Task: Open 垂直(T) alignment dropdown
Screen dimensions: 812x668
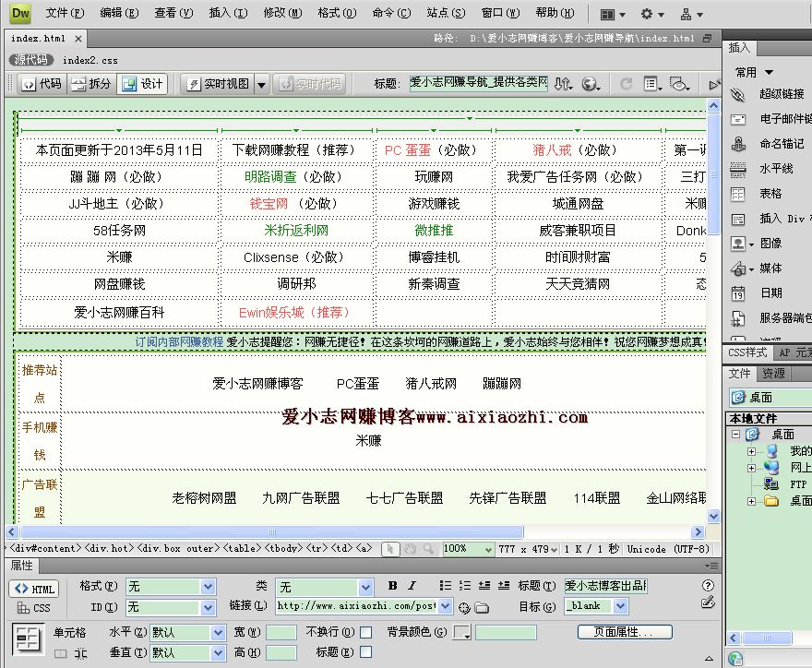Action: (218, 653)
